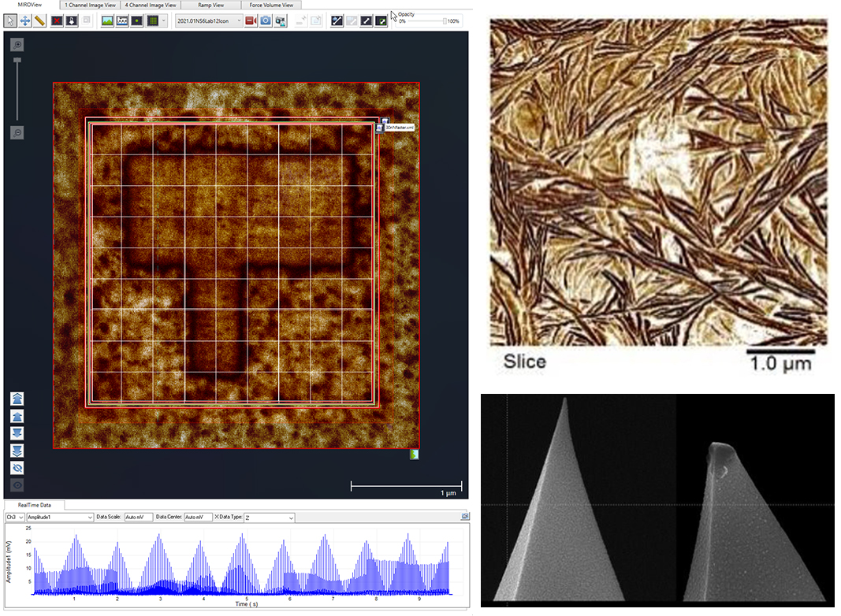The width and height of the screenshot is (841, 616).
Task: Click the stage-down arrow button on the sidebar
Action: pos(17,432)
